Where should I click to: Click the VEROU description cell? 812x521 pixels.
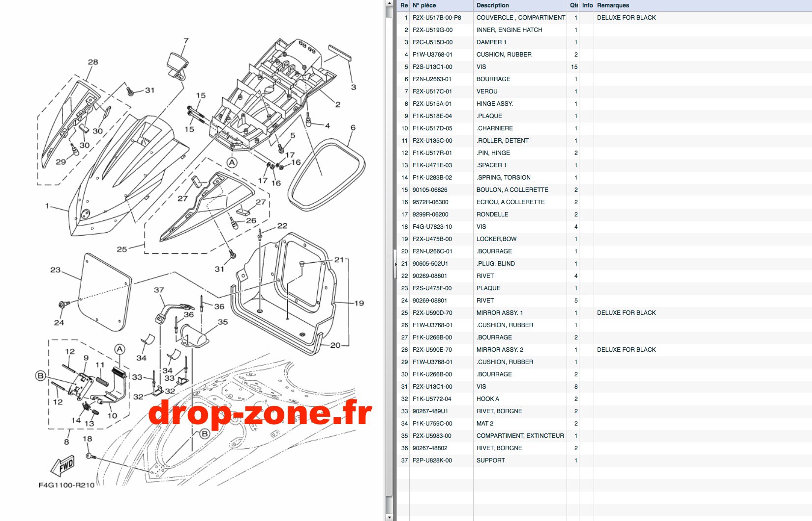tap(487, 92)
